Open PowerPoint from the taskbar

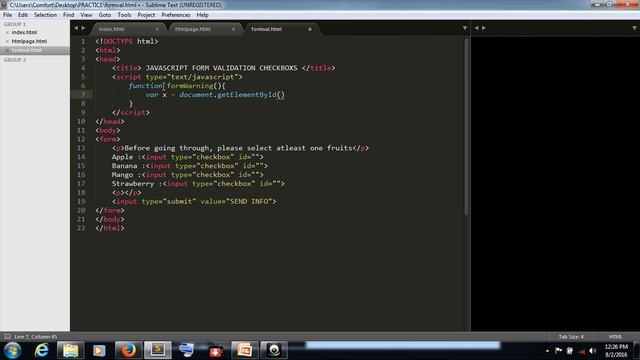244,351
